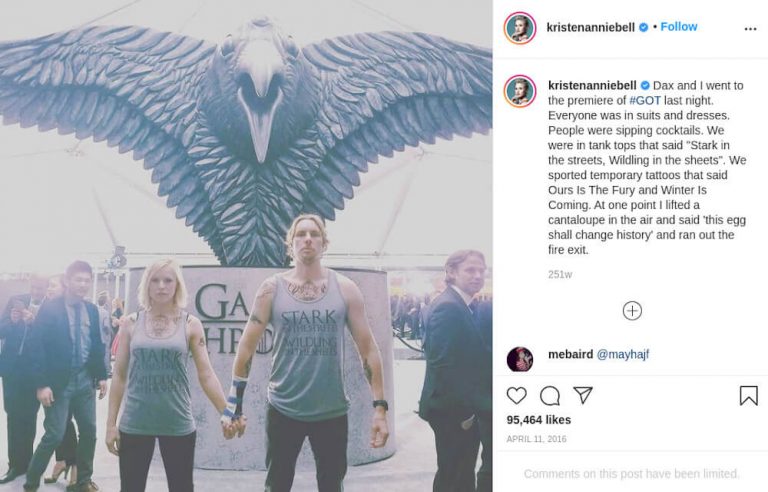Open the three-dot more options menu
This screenshot has height=492, width=768.
pyautogui.click(x=750, y=29)
